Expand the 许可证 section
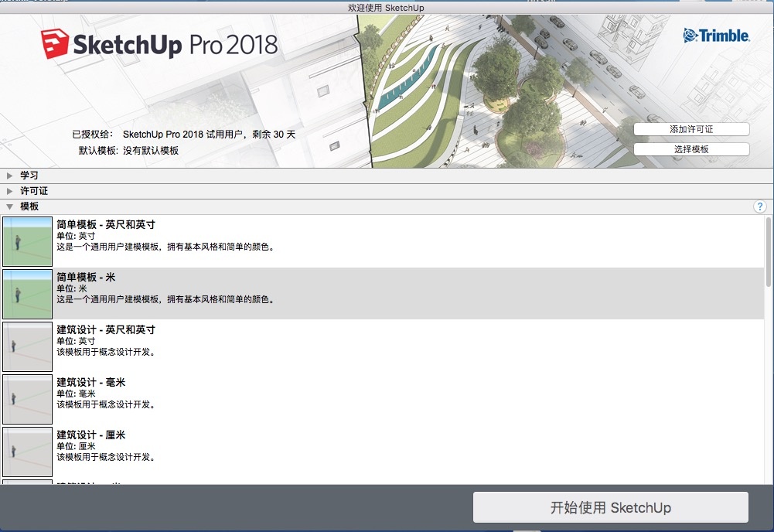The image size is (774, 532). click(9, 191)
